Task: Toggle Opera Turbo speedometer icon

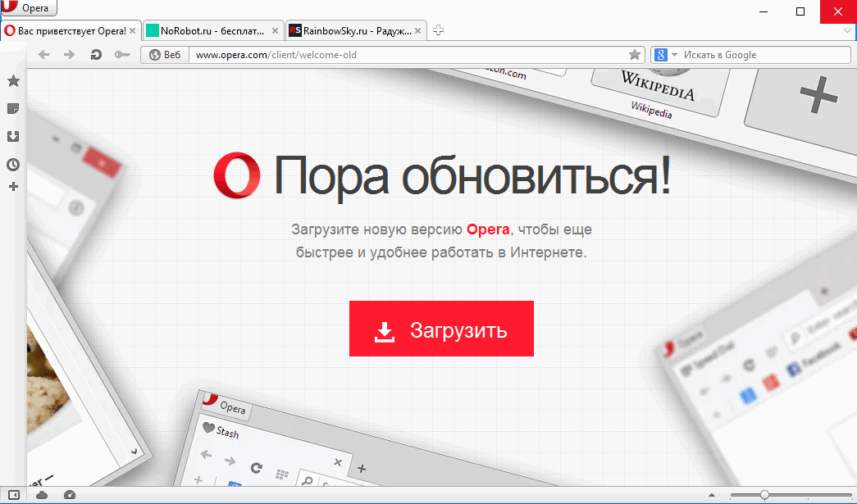Action: click(70, 495)
